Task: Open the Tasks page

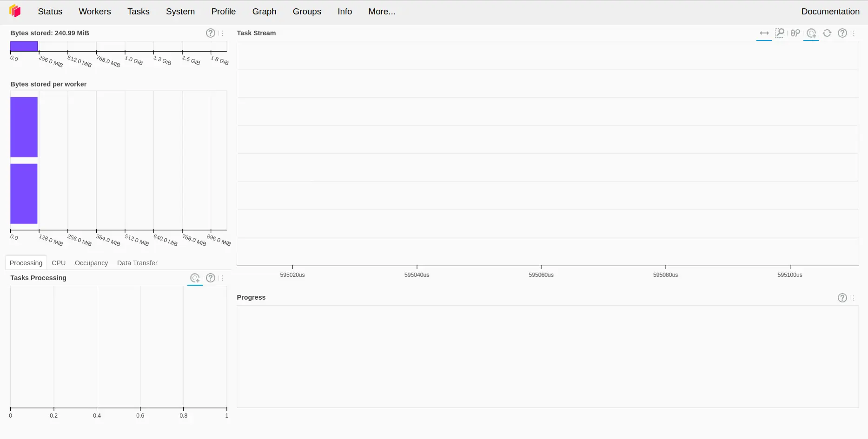Action: (x=139, y=12)
